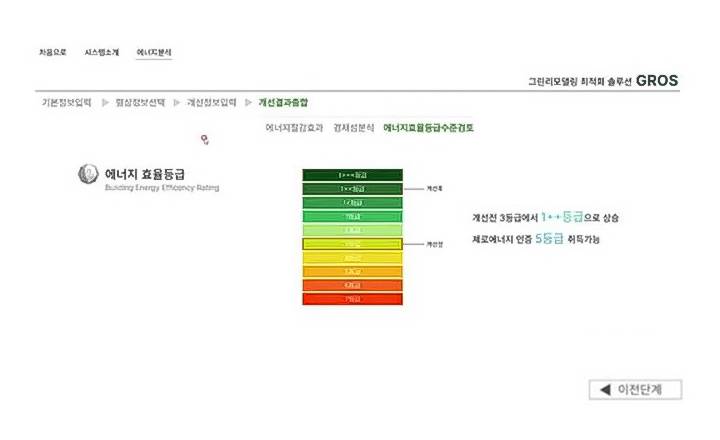Image resolution: width=720 pixels, height=440 pixels.
Task: Click the blue 5등급 zero energy text
Action: pyautogui.click(x=550, y=239)
